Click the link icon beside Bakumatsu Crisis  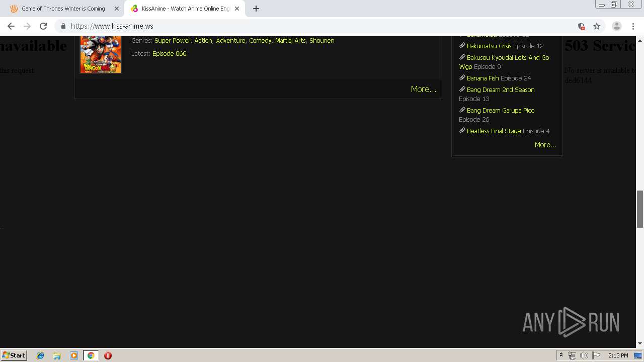(462, 45)
